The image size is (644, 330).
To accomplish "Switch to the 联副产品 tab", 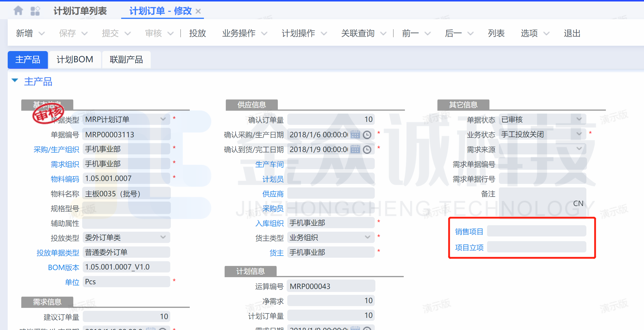I will coord(126,60).
